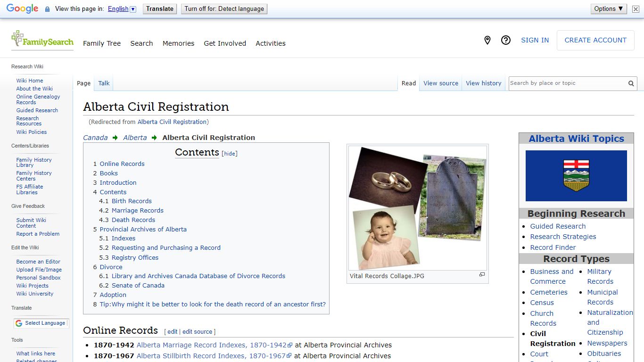Image resolution: width=644 pixels, height=362 pixels.
Task: Open the location pin icon in header
Action: coord(487,41)
